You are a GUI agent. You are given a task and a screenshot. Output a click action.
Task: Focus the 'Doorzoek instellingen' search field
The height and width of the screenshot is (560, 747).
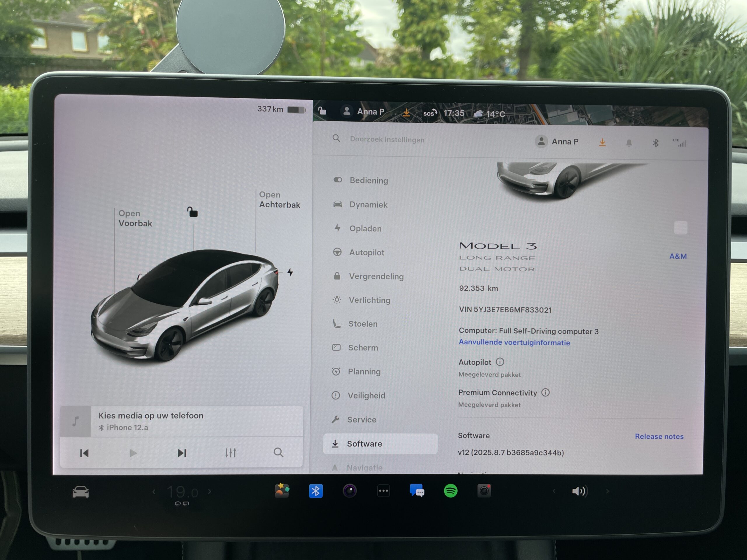(x=387, y=139)
